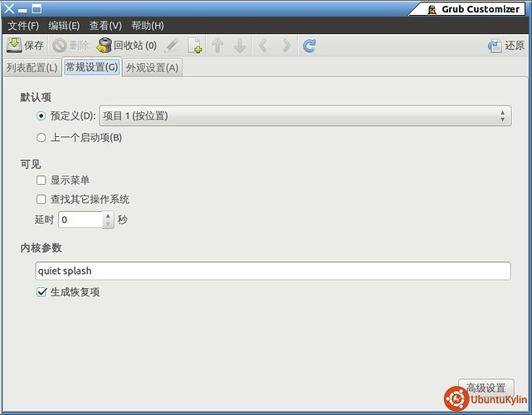
Task: Click the left arrow toolbar icon
Action: click(263, 46)
